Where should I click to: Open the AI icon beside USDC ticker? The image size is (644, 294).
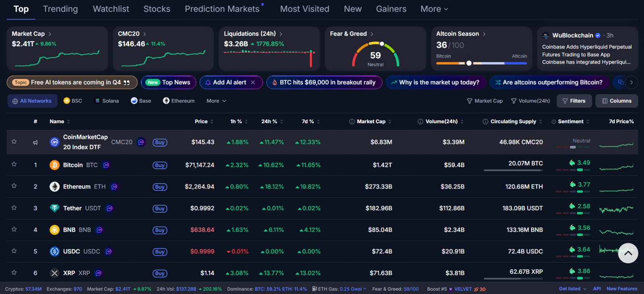(109, 251)
